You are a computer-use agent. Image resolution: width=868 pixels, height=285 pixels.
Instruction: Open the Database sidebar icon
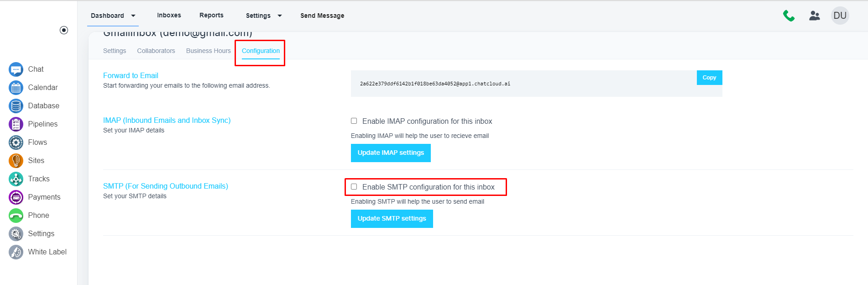point(16,106)
